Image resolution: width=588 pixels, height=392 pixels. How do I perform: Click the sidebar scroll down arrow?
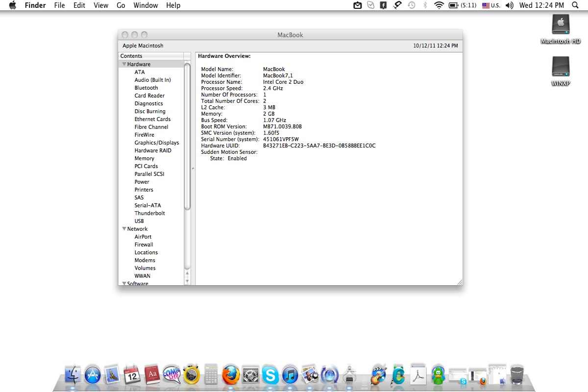[187, 281]
